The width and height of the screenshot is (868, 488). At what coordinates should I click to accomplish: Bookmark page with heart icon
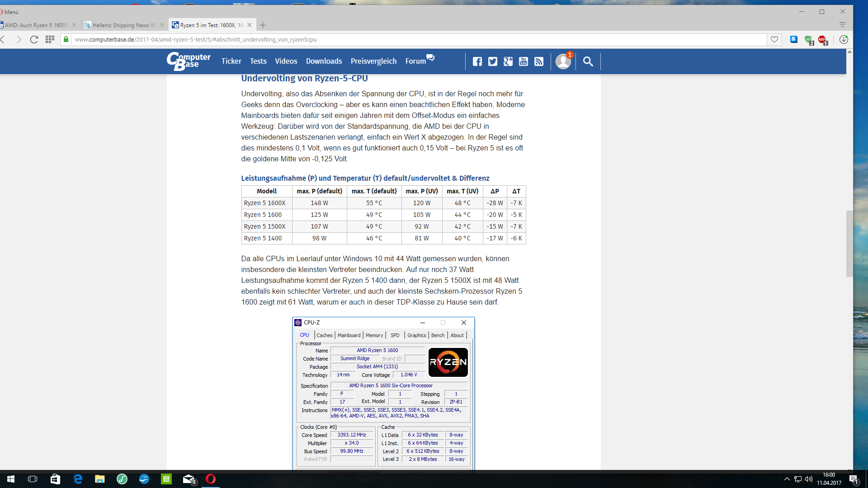pos(774,39)
